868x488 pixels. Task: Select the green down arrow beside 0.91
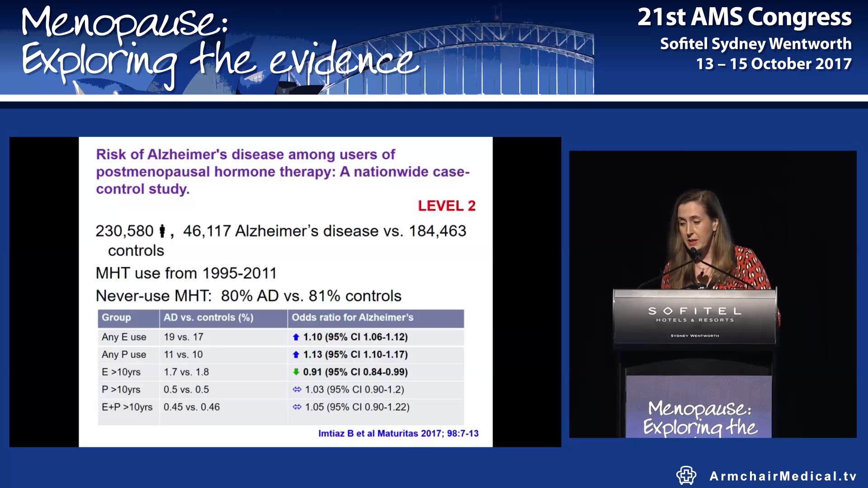point(297,372)
